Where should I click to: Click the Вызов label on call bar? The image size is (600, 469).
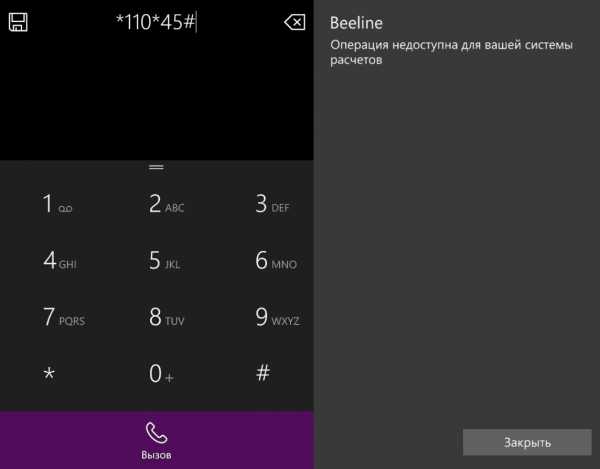(156, 454)
